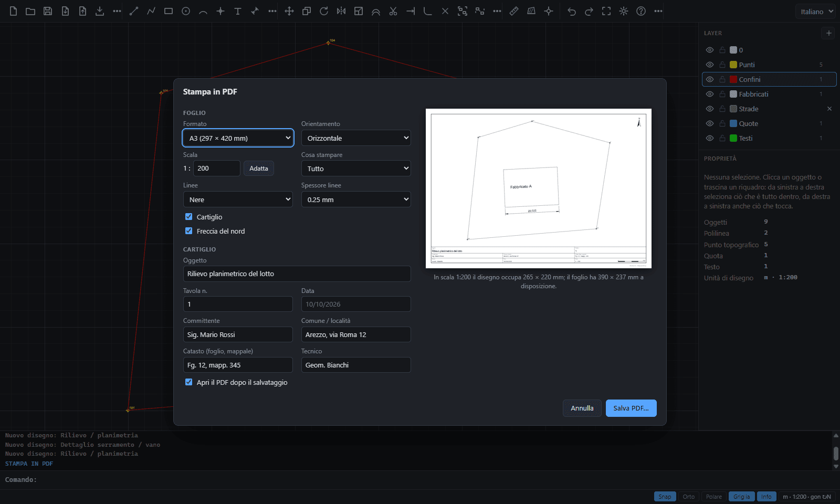The height and width of the screenshot is (504, 840).
Task: Toggle the light/dark theme sun icon
Action: click(624, 11)
